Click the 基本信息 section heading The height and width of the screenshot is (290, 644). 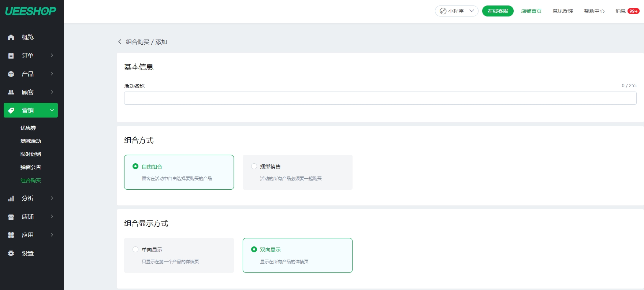pyautogui.click(x=139, y=67)
